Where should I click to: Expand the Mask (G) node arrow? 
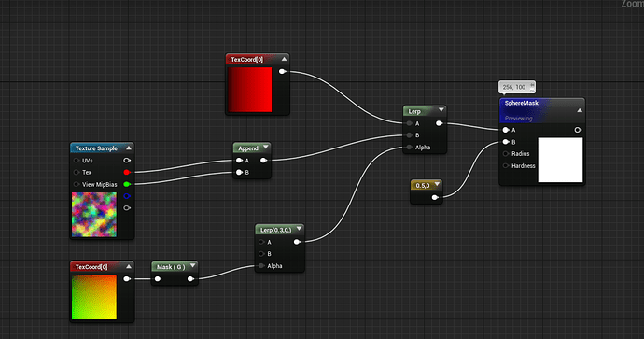[x=192, y=266]
